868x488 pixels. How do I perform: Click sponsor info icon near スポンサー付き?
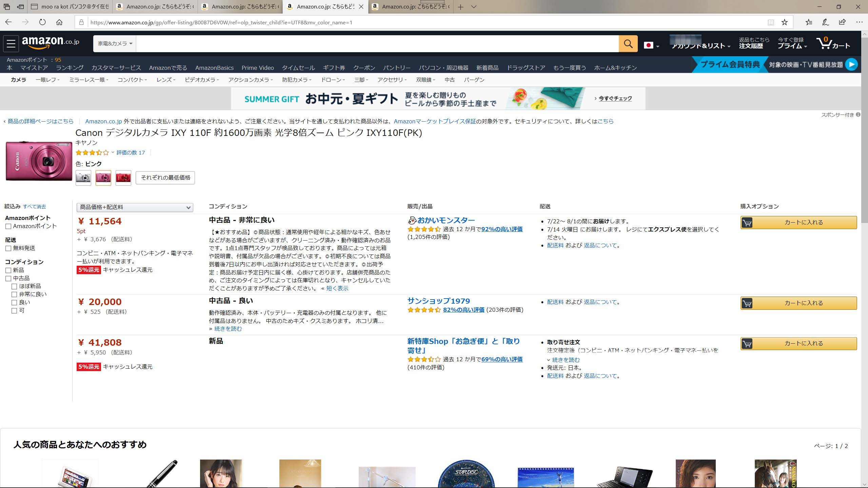coord(858,115)
